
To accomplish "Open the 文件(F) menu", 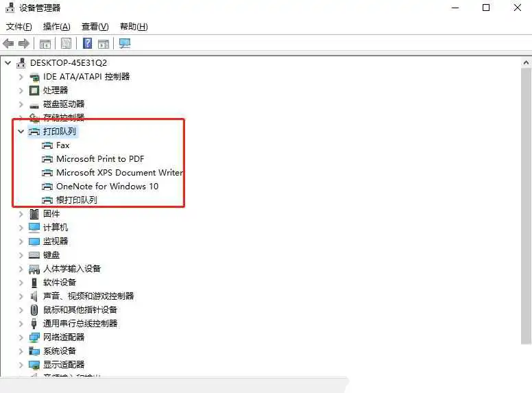I will [x=19, y=27].
